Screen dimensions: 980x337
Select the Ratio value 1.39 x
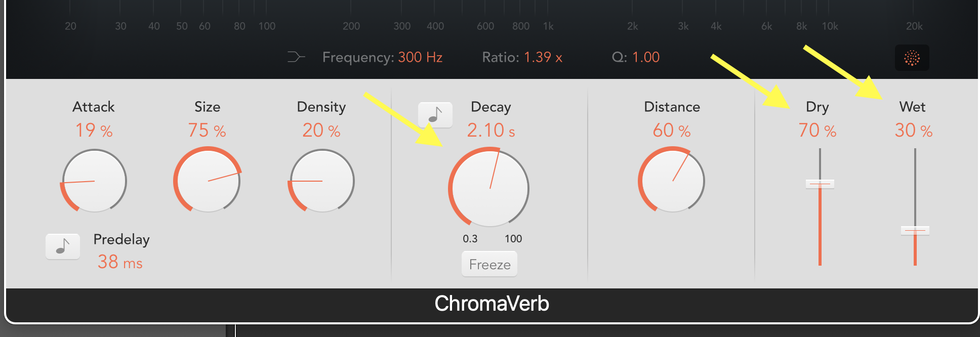pyautogui.click(x=543, y=57)
